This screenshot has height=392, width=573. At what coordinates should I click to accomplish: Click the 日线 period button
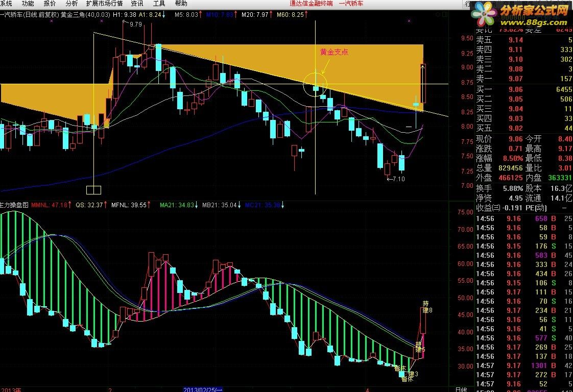[x=461, y=389]
